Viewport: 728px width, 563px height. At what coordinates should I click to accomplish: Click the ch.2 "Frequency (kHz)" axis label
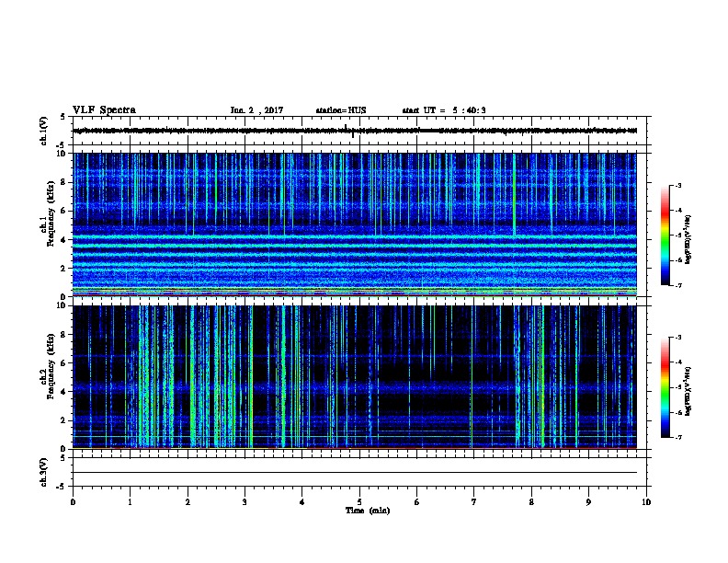51,366
